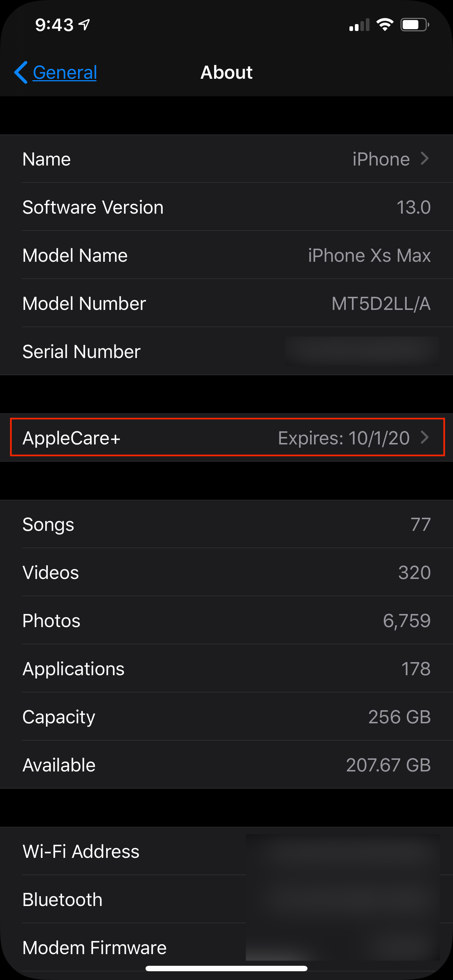
Task: Tap the Model Name iPhone Xs Max row
Action: (x=227, y=255)
